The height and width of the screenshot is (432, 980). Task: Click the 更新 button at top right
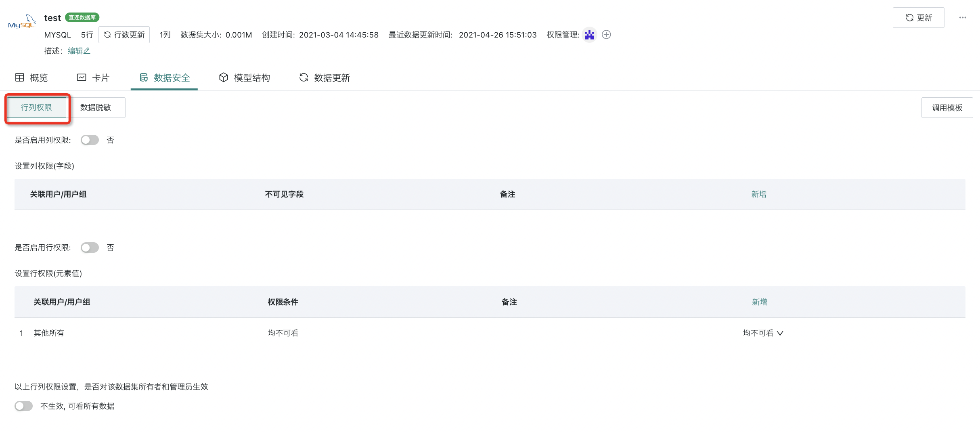(x=918, y=18)
